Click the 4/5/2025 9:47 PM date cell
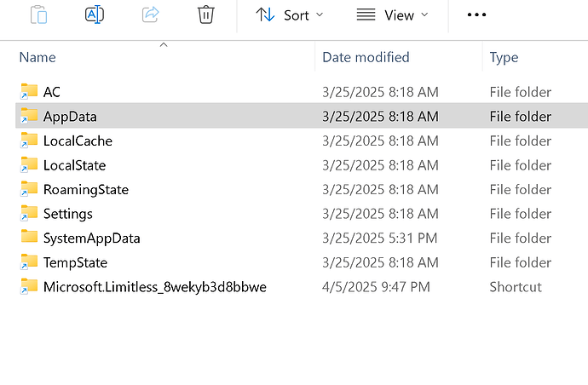 pyautogui.click(x=376, y=287)
